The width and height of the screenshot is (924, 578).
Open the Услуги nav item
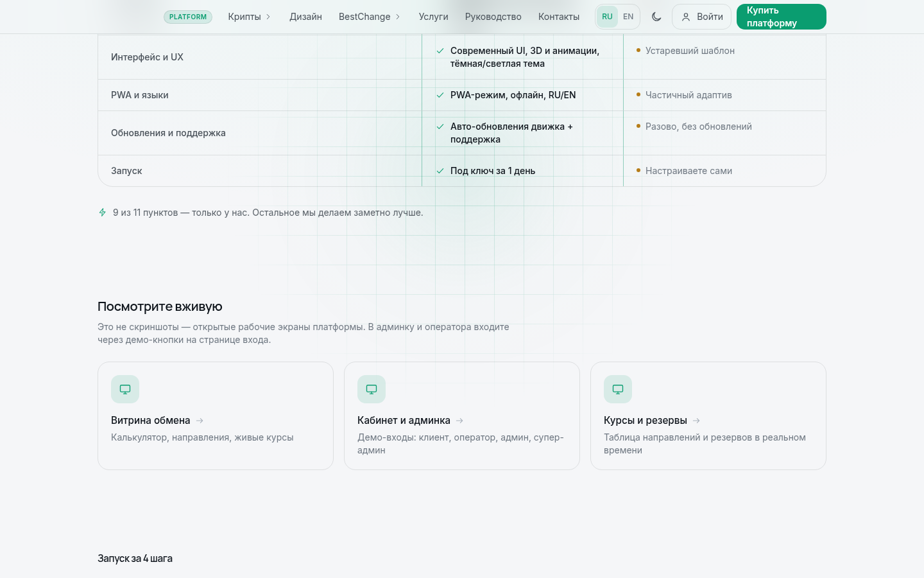[433, 17]
